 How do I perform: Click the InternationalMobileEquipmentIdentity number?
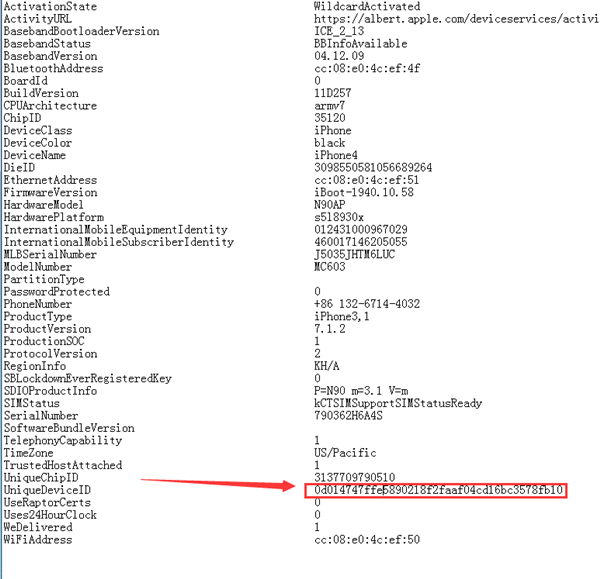point(360,230)
